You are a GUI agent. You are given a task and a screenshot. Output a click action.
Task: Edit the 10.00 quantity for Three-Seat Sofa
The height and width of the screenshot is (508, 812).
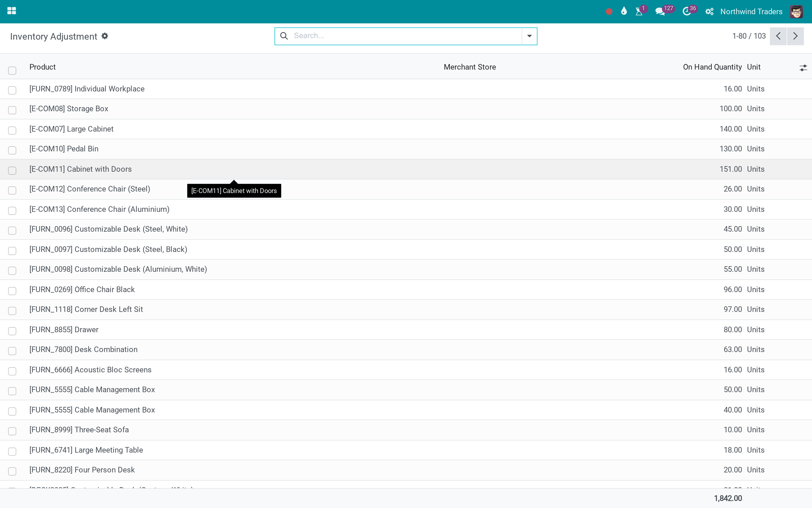(733, 430)
